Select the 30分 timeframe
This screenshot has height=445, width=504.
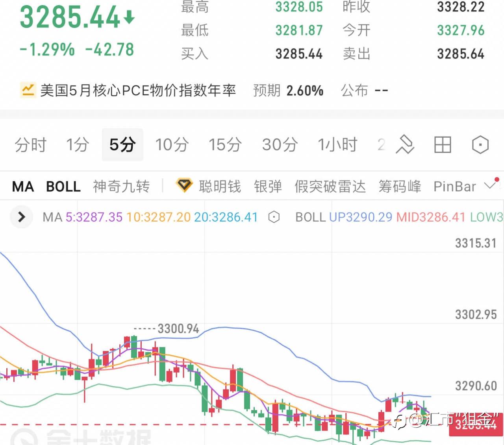[x=280, y=145]
